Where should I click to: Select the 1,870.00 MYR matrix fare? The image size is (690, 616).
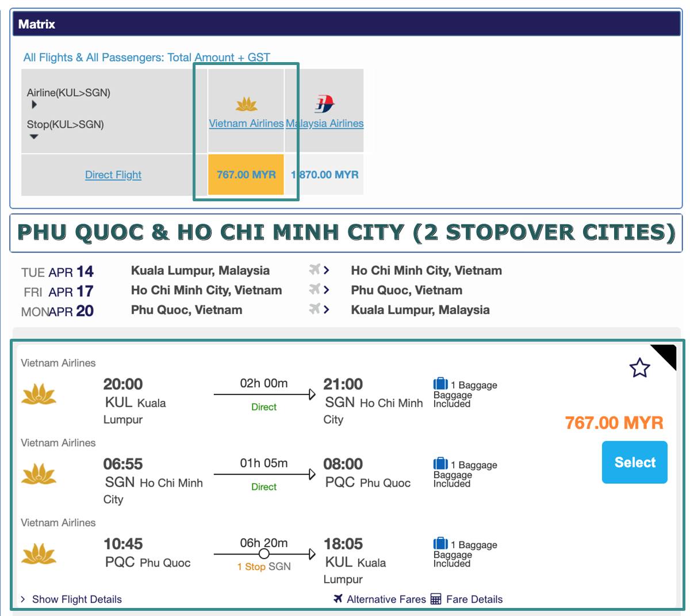coord(325,174)
